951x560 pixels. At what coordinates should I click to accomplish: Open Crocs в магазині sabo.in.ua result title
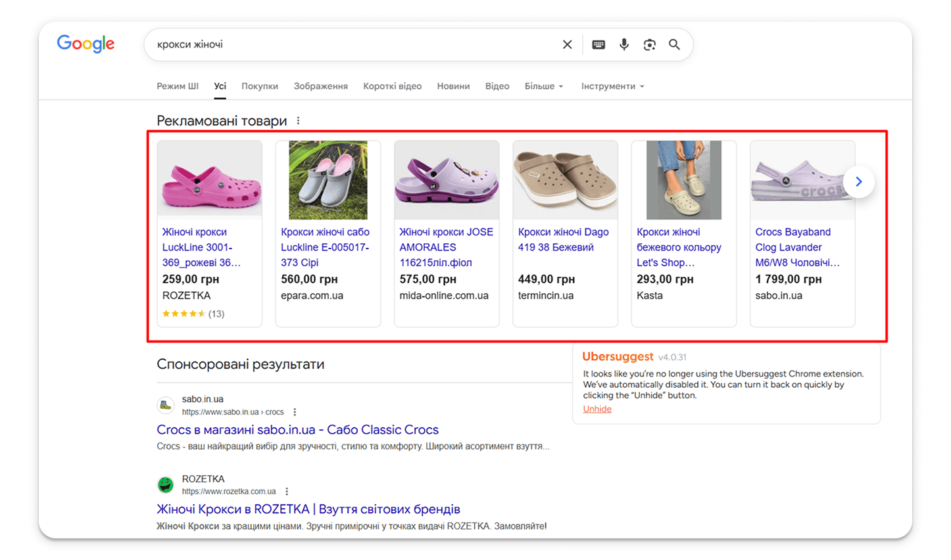coord(298,430)
